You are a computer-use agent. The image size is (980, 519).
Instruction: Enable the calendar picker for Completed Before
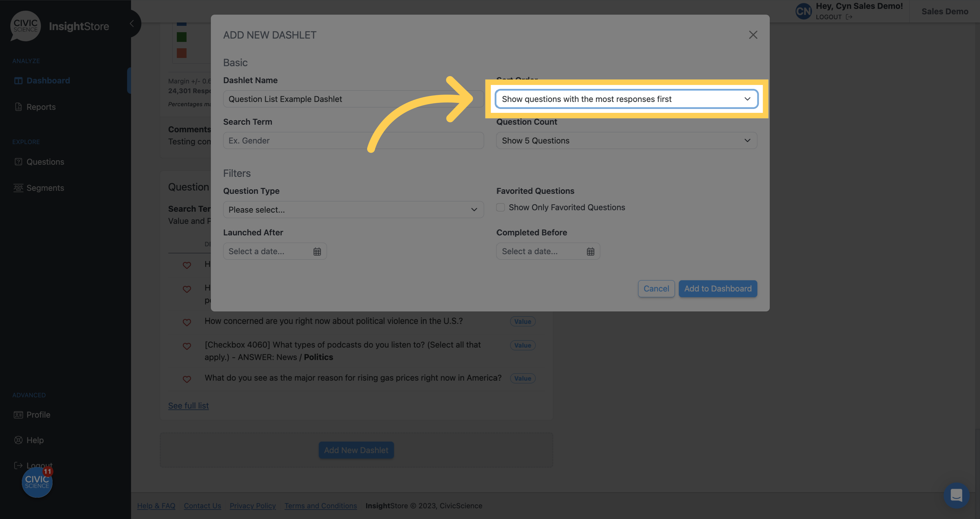590,251
